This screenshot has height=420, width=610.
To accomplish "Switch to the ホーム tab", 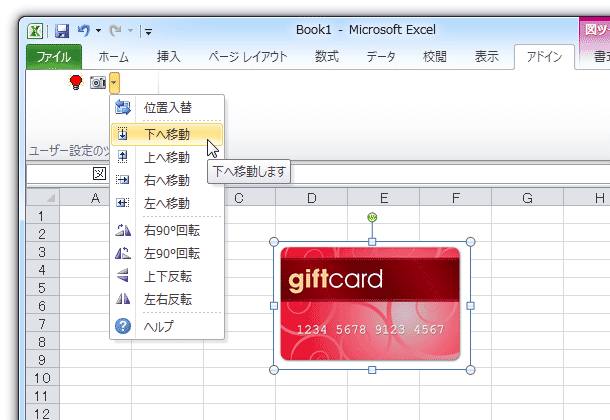I will [113, 57].
